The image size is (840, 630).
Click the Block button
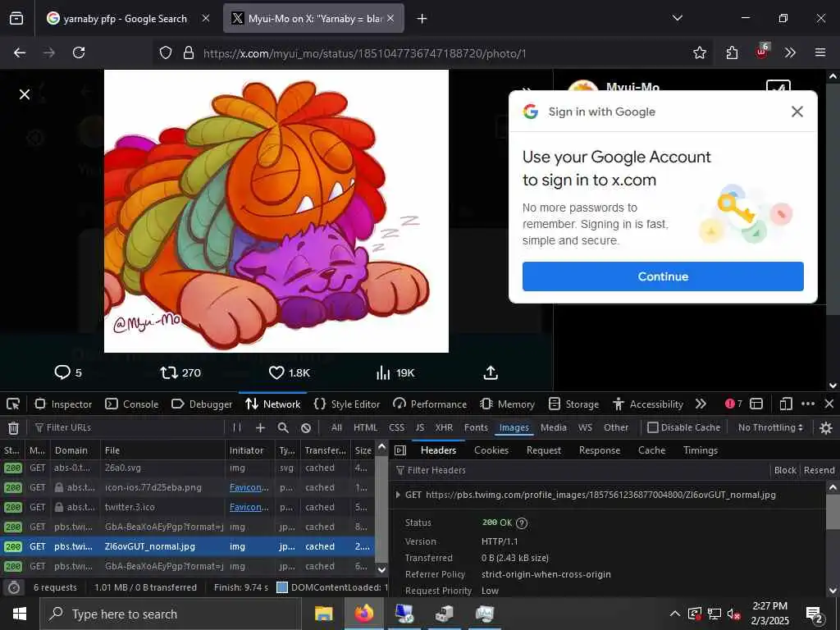point(785,470)
